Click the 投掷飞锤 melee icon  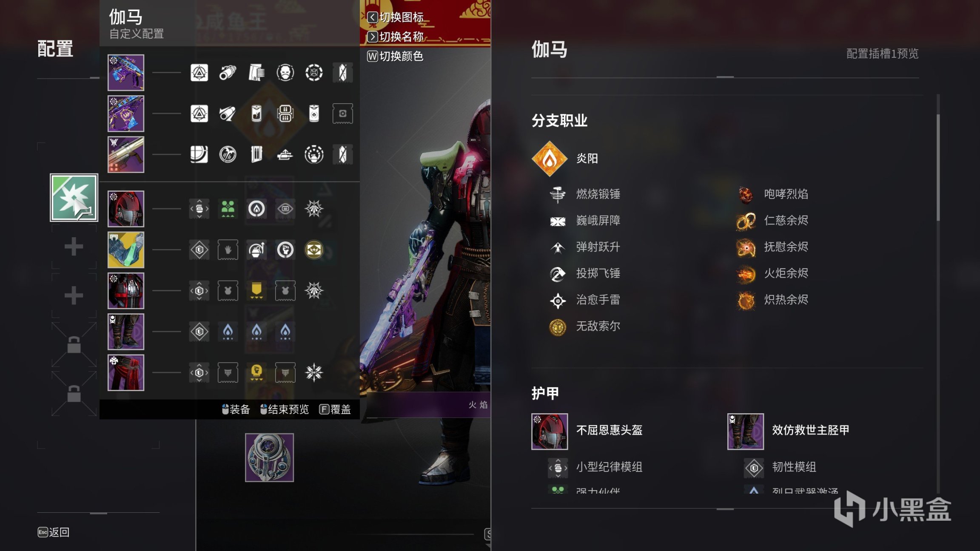[x=557, y=274]
